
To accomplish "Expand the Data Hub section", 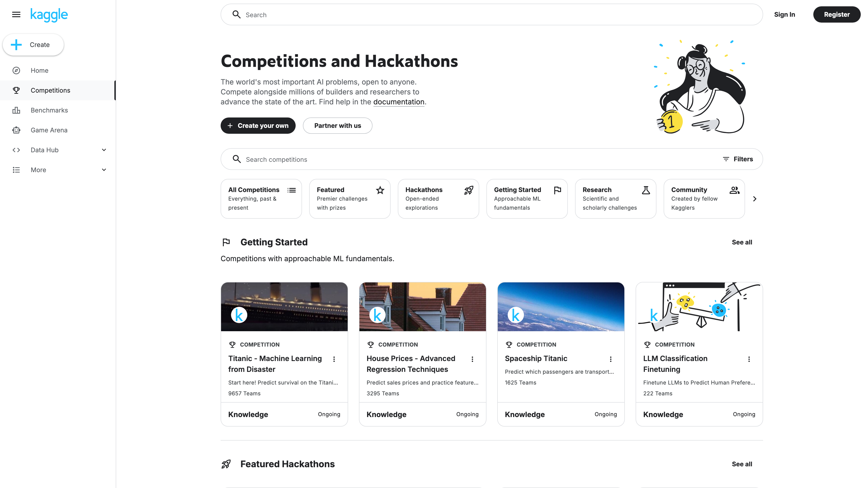I will pos(104,150).
